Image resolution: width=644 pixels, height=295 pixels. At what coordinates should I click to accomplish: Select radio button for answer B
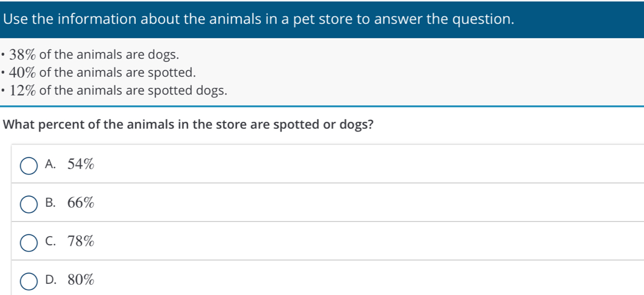click(x=28, y=204)
